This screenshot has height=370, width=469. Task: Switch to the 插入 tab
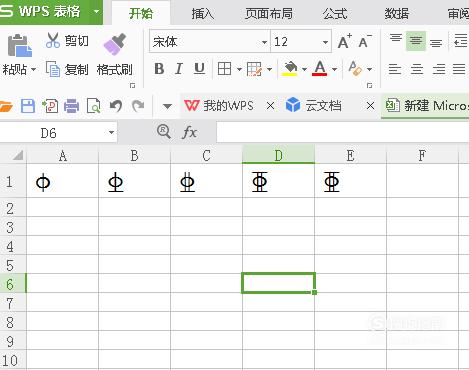tap(203, 13)
